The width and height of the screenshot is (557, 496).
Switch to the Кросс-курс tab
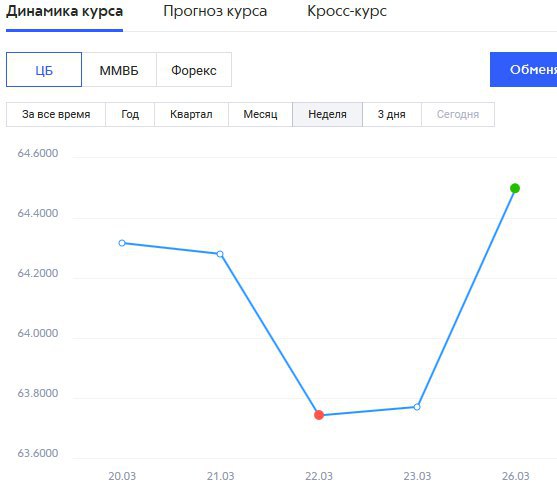(347, 11)
